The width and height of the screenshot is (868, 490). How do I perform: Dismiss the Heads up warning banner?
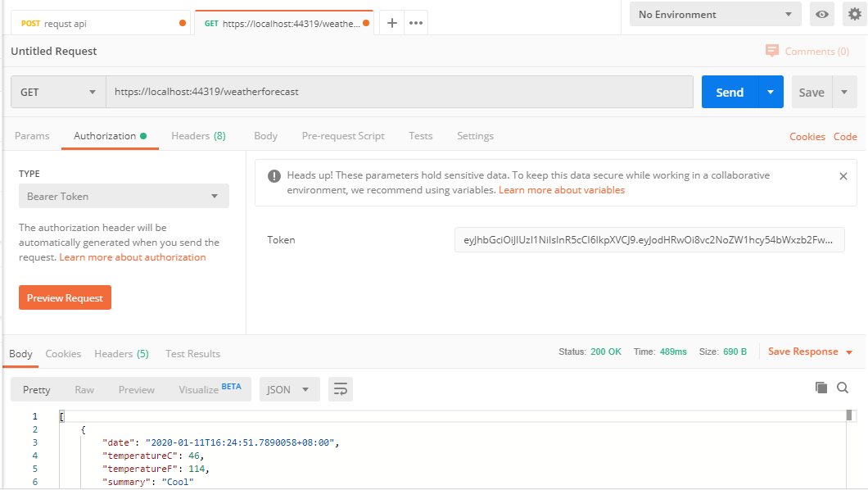pos(843,176)
